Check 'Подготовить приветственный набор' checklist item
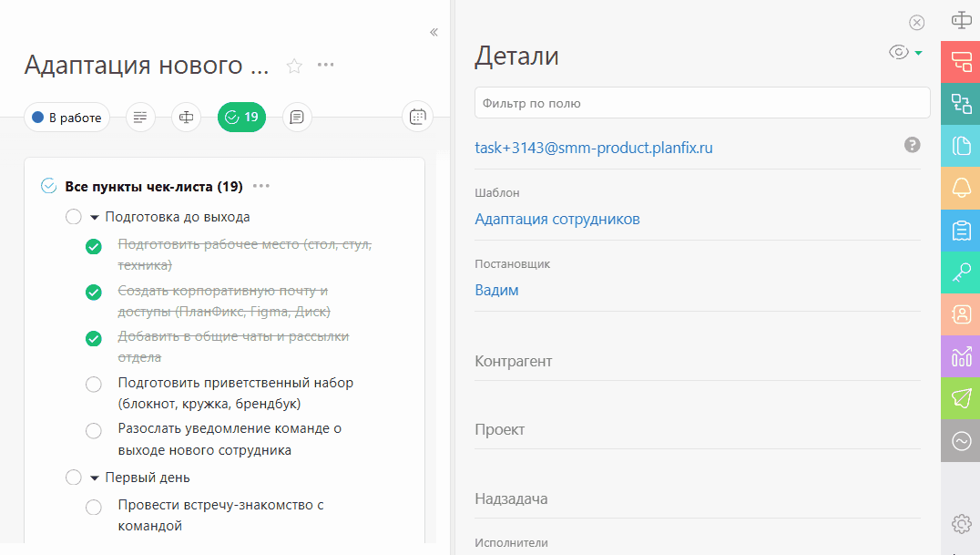This screenshot has width=980, height=555. (93, 385)
